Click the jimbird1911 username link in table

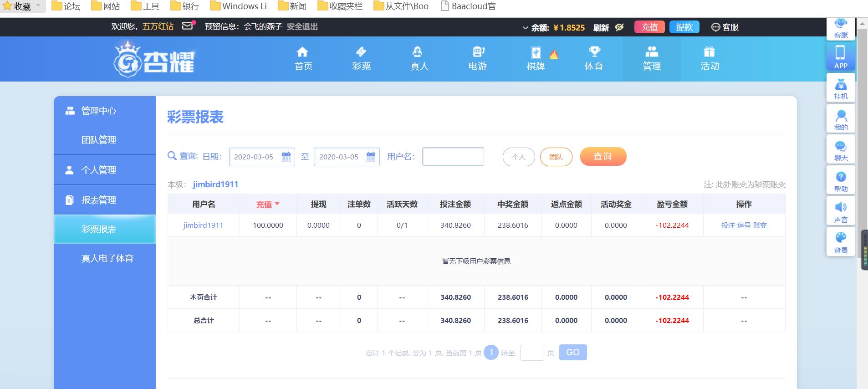click(x=203, y=225)
